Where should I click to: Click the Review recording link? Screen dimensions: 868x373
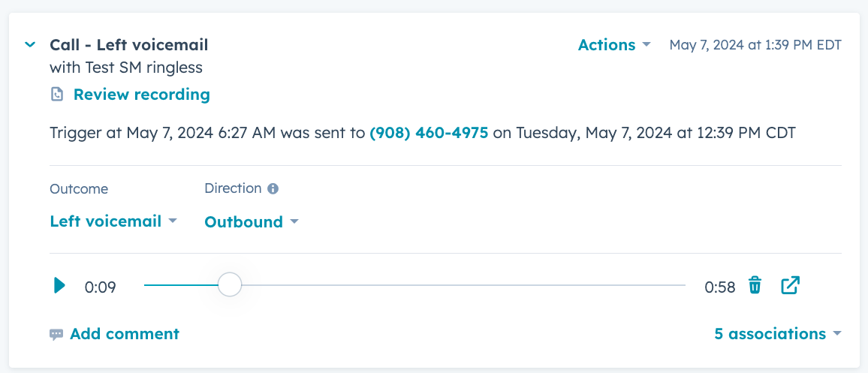(142, 95)
